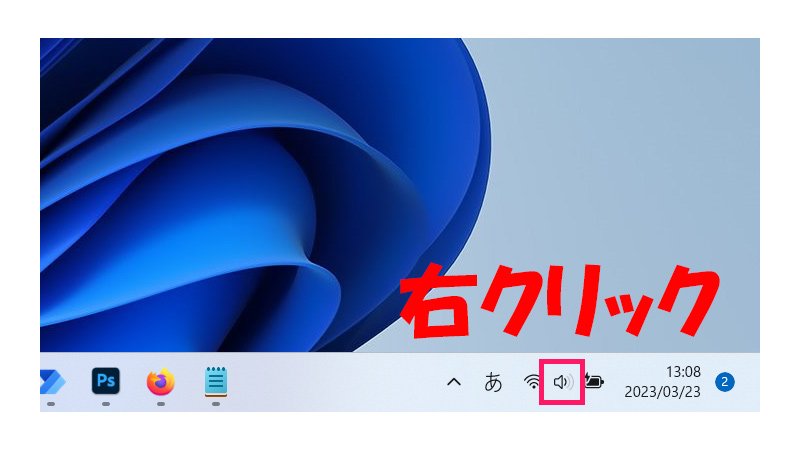
Task: Click the Power Automate taskbar icon
Action: (50, 382)
